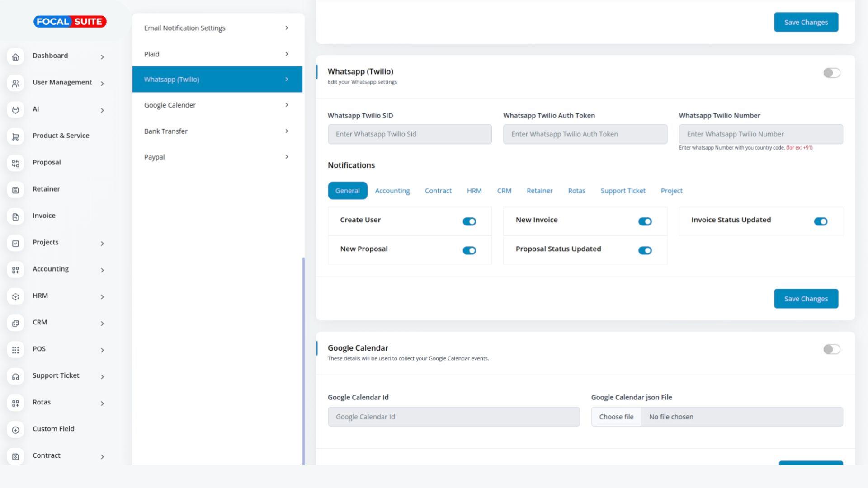Click Choose file for Google Calendar json

coord(616,417)
